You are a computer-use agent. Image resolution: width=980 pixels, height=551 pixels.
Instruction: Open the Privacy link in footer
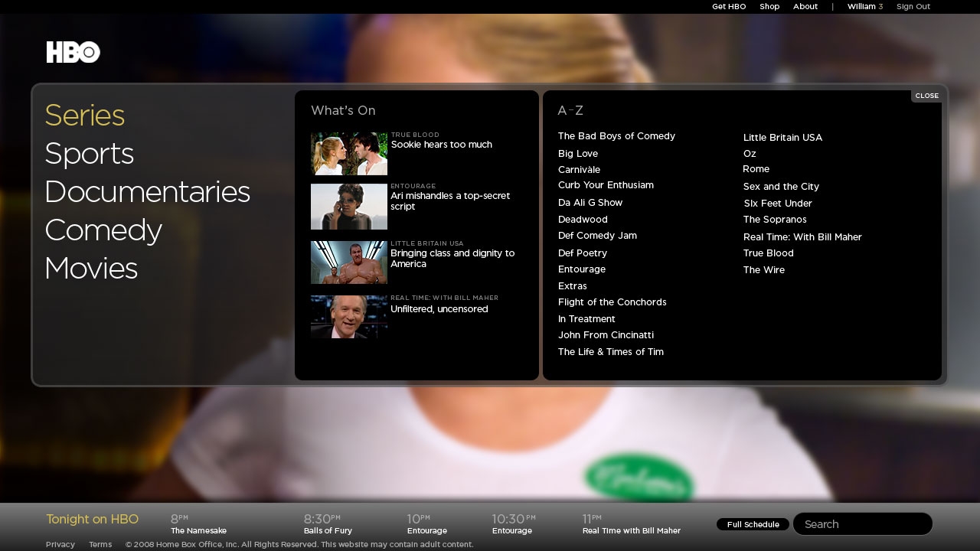(60, 545)
